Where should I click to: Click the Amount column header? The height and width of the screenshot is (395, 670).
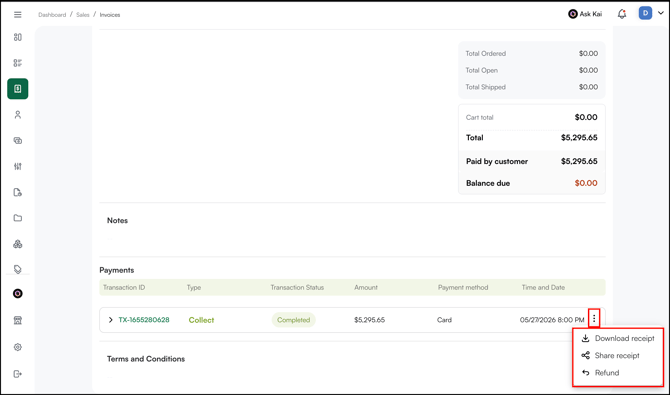366,287
